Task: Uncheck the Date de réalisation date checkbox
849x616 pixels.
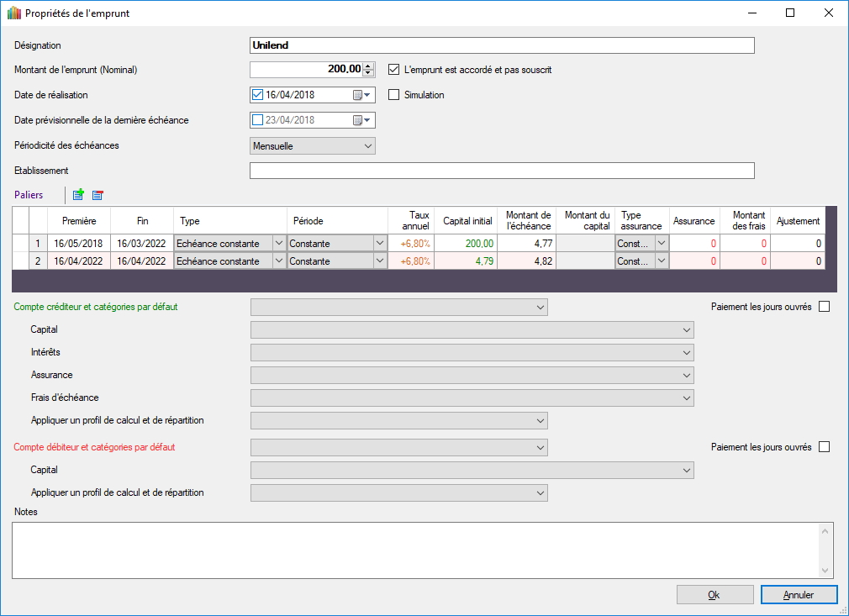Action: pos(258,95)
